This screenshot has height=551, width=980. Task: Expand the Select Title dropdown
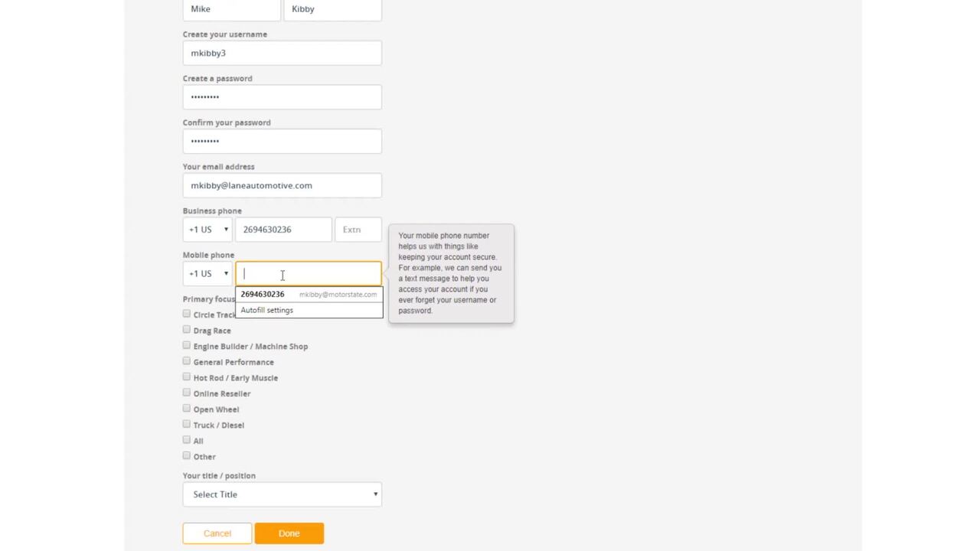[x=282, y=494]
